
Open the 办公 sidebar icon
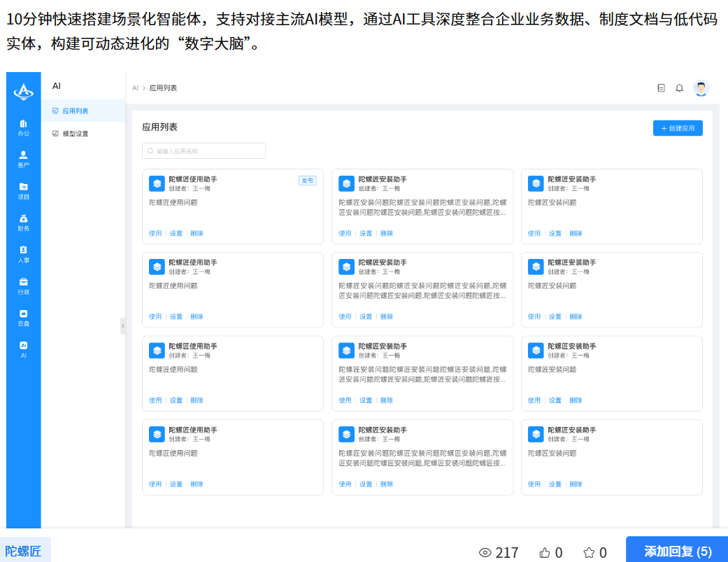click(x=23, y=127)
